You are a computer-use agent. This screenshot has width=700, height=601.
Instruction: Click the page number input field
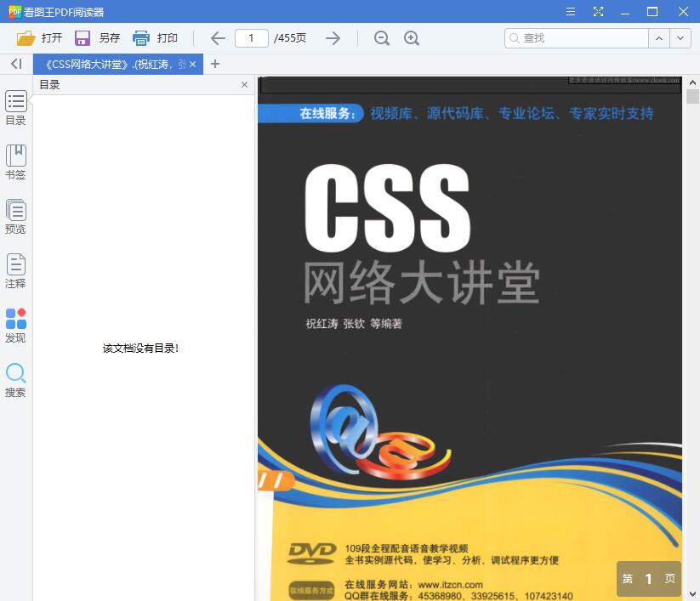pos(252,38)
